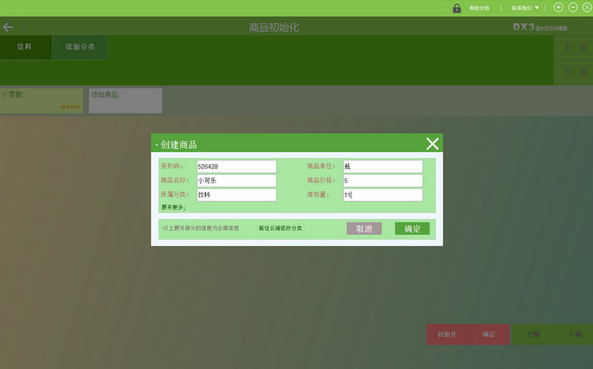Click the 库存量 field showing 11
The image size is (593, 369).
[x=383, y=195]
